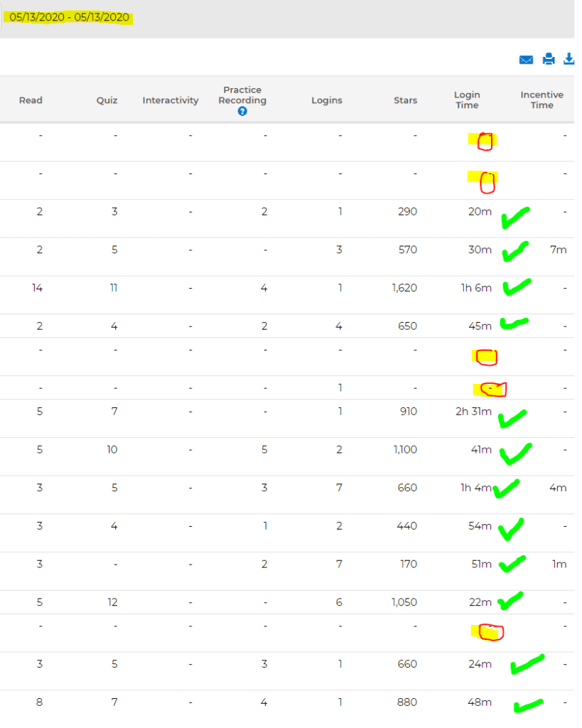This screenshot has height=728, width=582.
Task: Sort by the Practice Recording column header
Action: tap(242, 95)
